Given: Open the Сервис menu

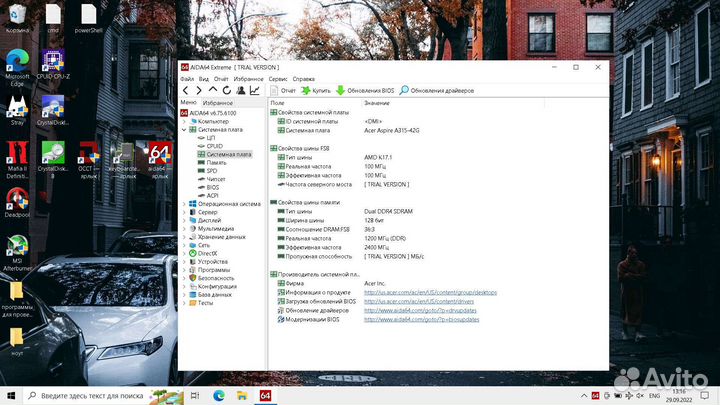Looking at the screenshot, I should [x=278, y=79].
